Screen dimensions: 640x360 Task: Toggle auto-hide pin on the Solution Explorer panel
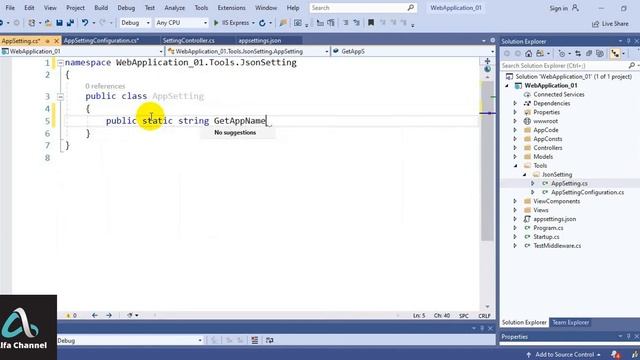tap(629, 41)
